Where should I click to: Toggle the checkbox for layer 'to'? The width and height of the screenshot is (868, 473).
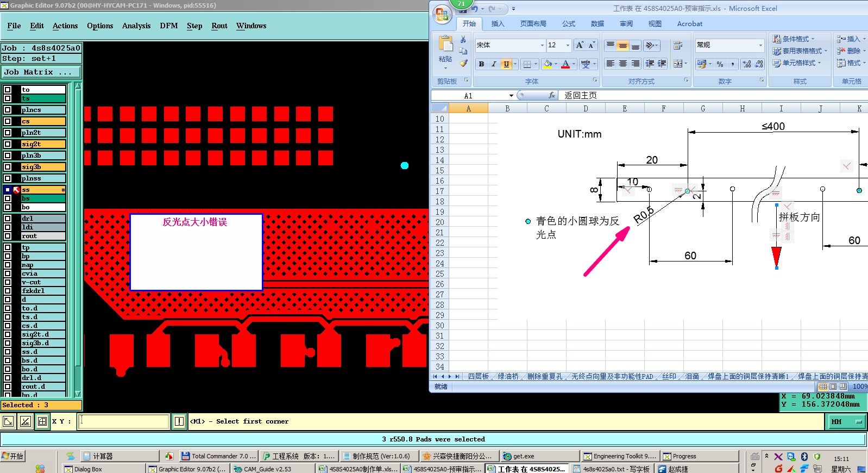(x=8, y=90)
